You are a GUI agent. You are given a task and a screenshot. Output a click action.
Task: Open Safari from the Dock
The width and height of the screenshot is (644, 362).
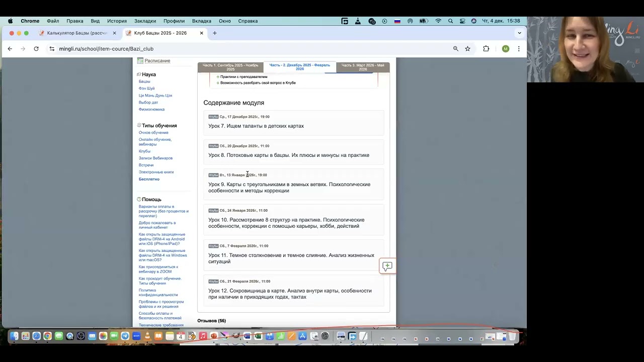click(36, 336)
